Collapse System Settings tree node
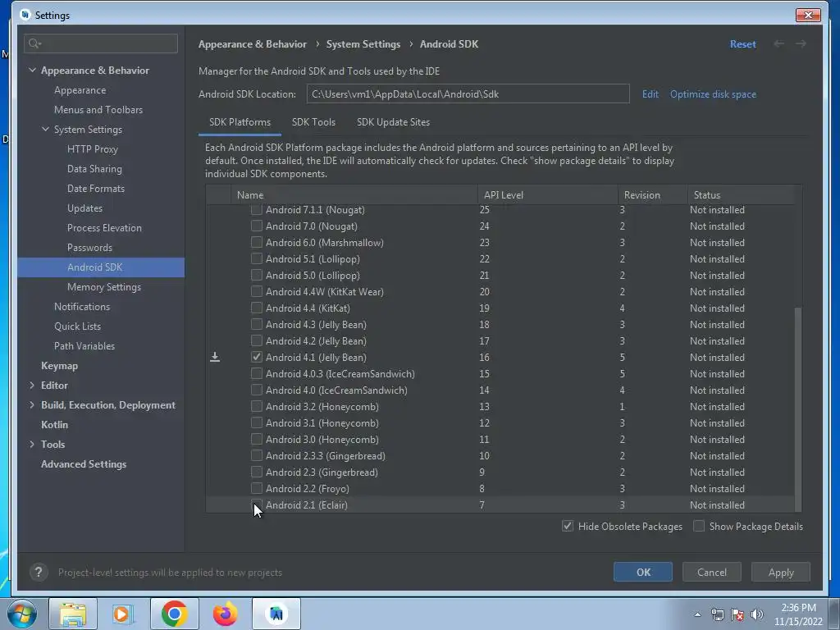Screen dimensions: 840x630 (x=46, y=129)
